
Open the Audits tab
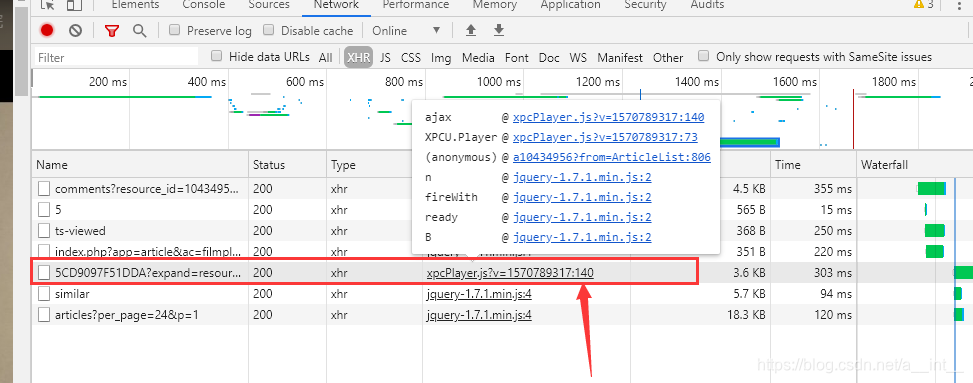pos(707,5)
